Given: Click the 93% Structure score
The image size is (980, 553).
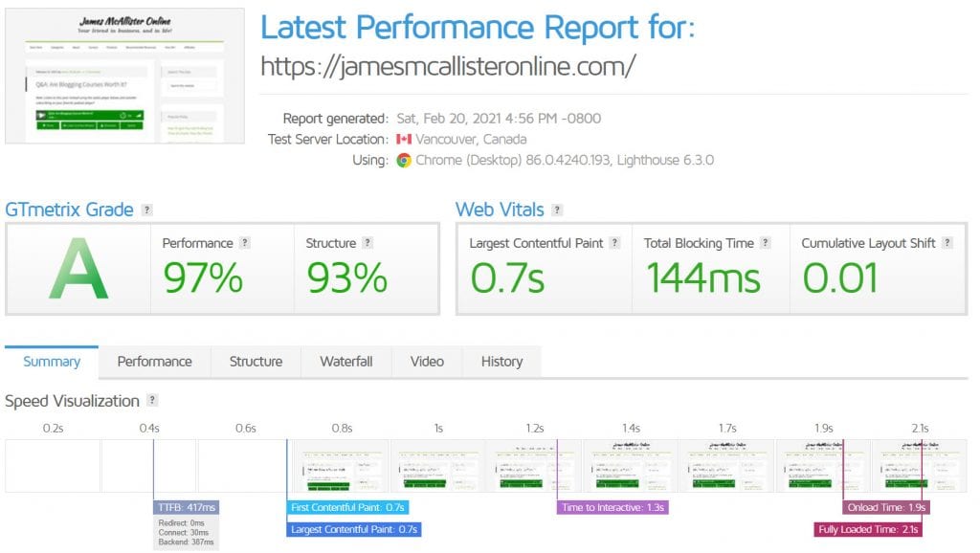Looking at the screenshot, I should [346, 278].
